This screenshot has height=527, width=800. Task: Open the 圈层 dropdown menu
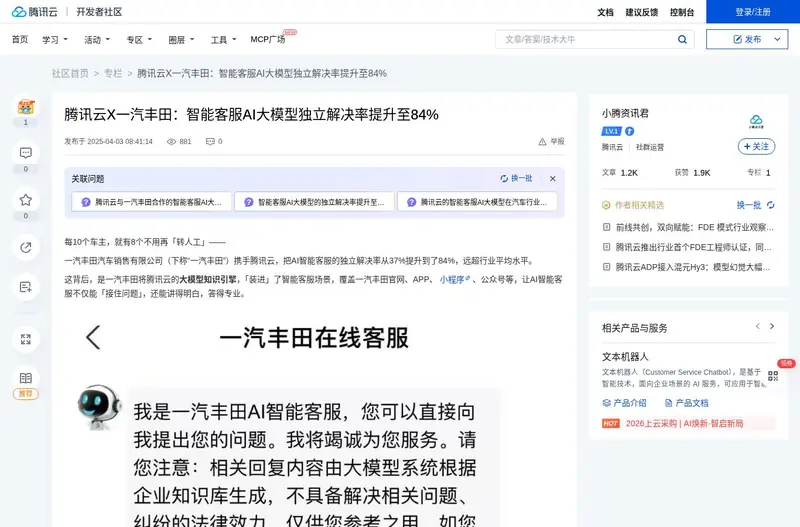[181, 39]
